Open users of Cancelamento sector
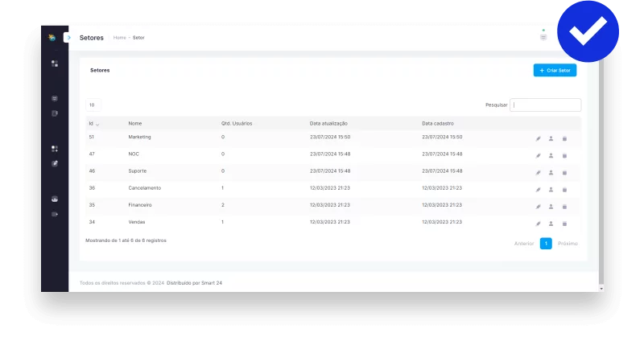Image resolution: width=644 pixels, height=349 pixels. (551, 190)
